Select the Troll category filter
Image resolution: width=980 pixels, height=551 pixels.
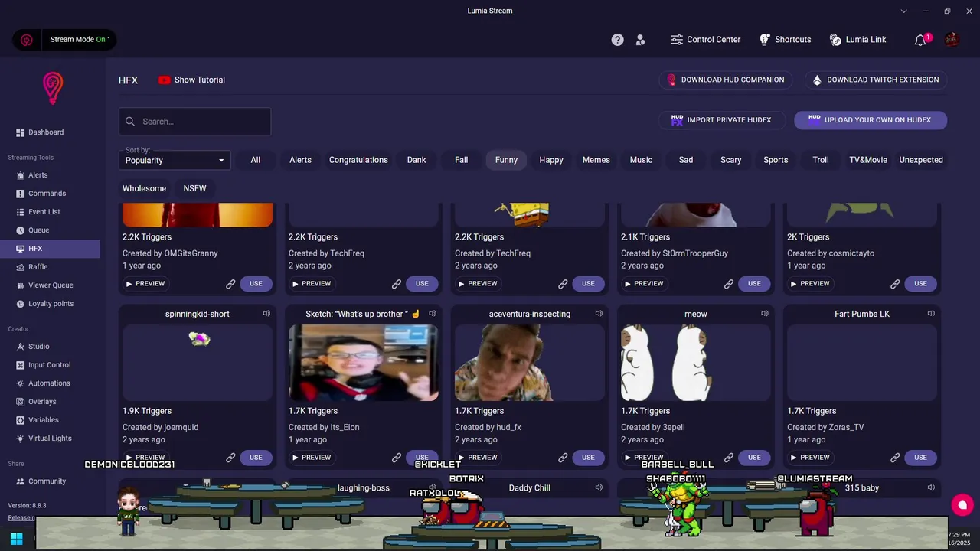tap(821, 160)
